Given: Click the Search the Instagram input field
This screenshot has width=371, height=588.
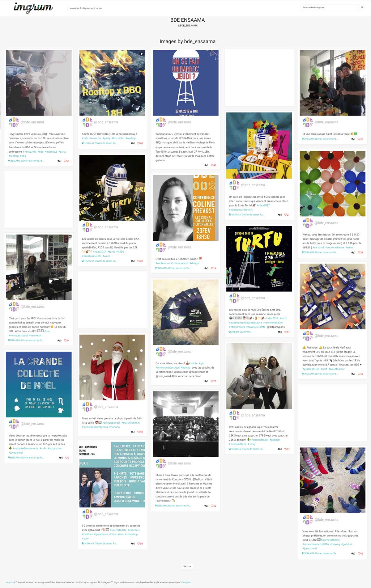Looking at the screenshot, I should click(x=329, y=7).
